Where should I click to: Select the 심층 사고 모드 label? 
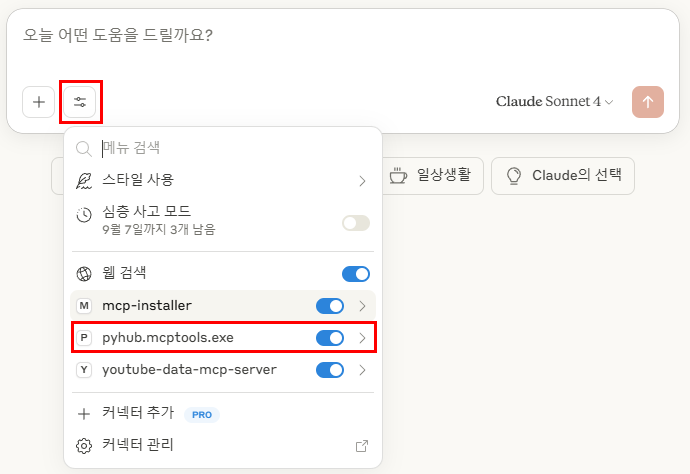click(146, 212)
